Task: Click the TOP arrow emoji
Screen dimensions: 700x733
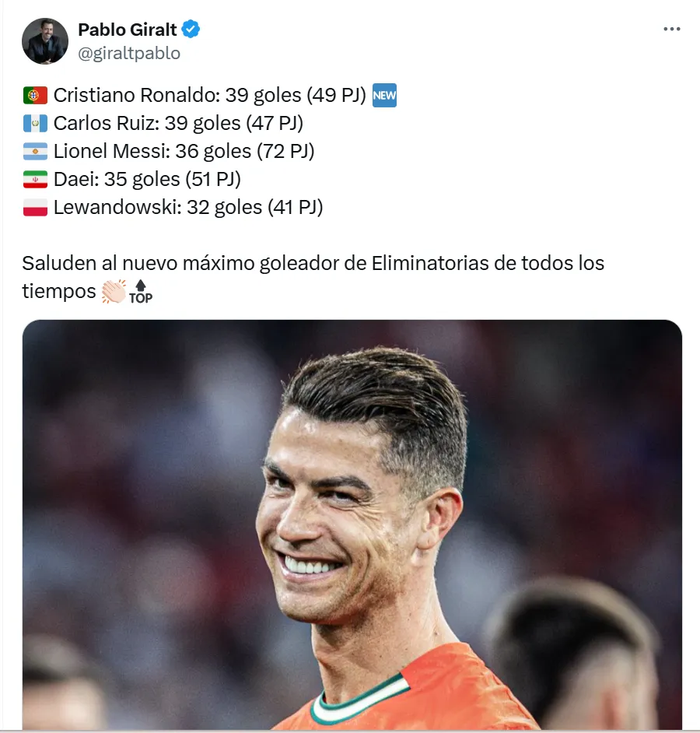Action: 141,292
